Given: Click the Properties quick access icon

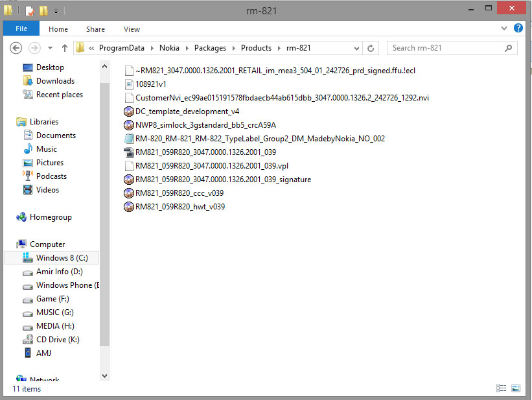Looking at the screenshot, I should click(30, 11).
